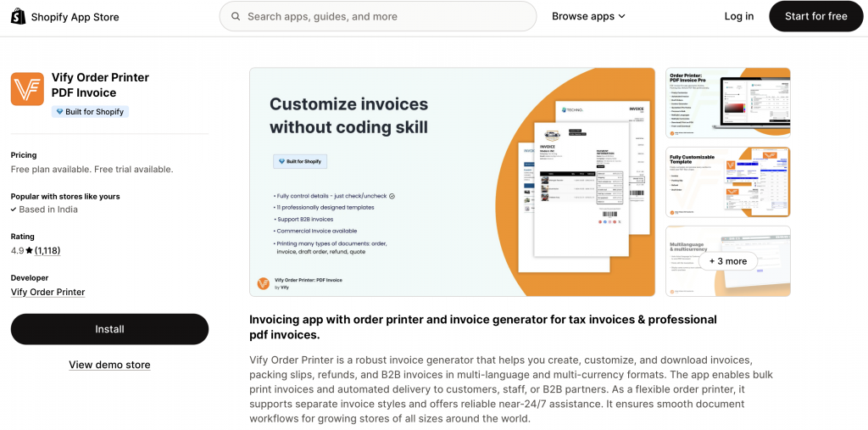Click the rating star icon

coord(30,251)
